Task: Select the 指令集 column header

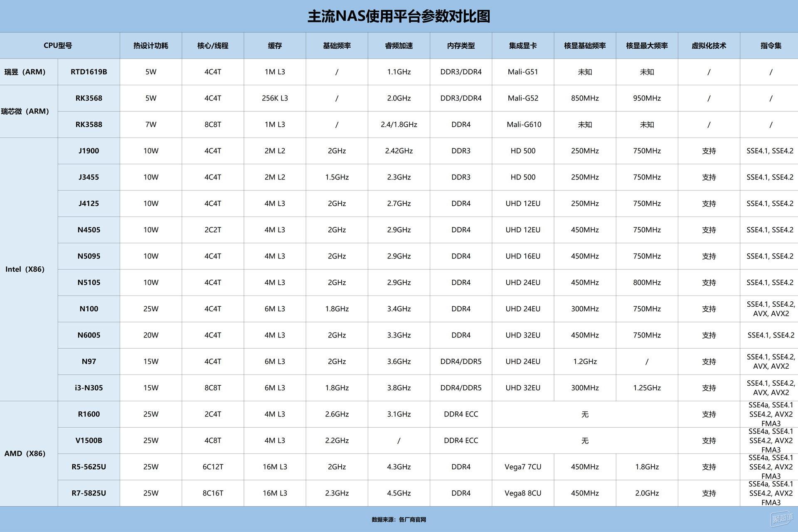Action: (x=771, y=46)
